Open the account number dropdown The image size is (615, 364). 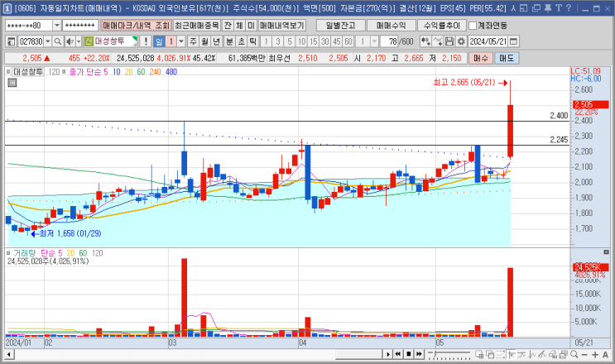(x=57, y=26)
